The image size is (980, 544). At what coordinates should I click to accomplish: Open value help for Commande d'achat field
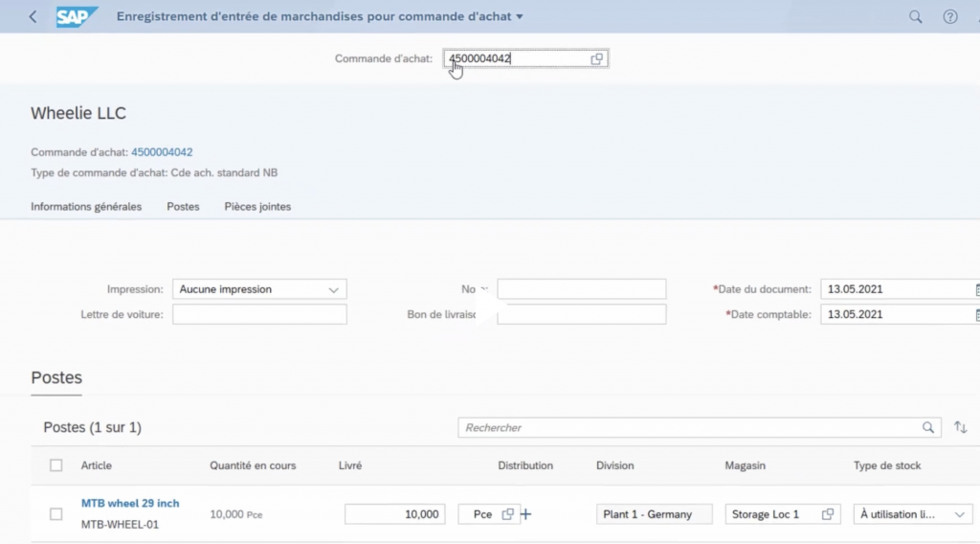tap(596, 59)
